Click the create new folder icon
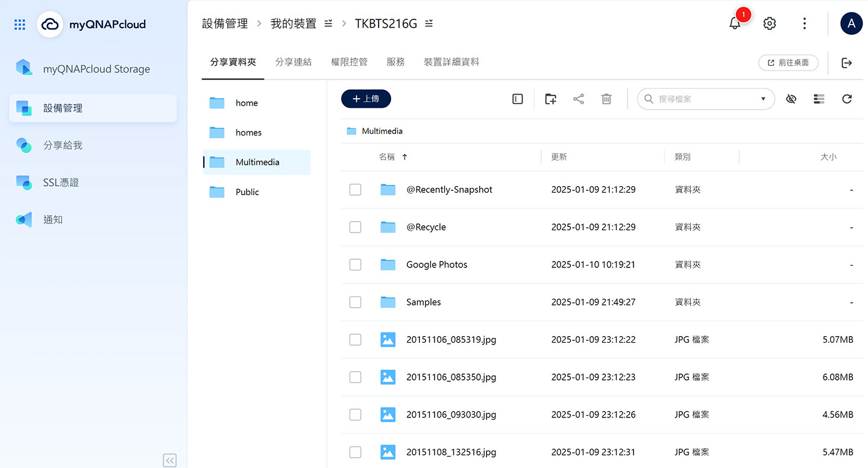 pyautogui.click(x=550, y=99)
